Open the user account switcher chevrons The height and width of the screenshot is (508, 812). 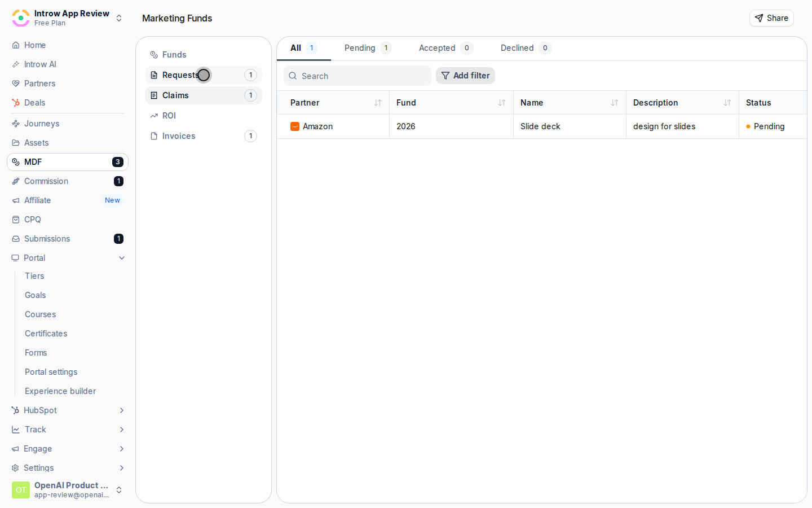point(119,490)
